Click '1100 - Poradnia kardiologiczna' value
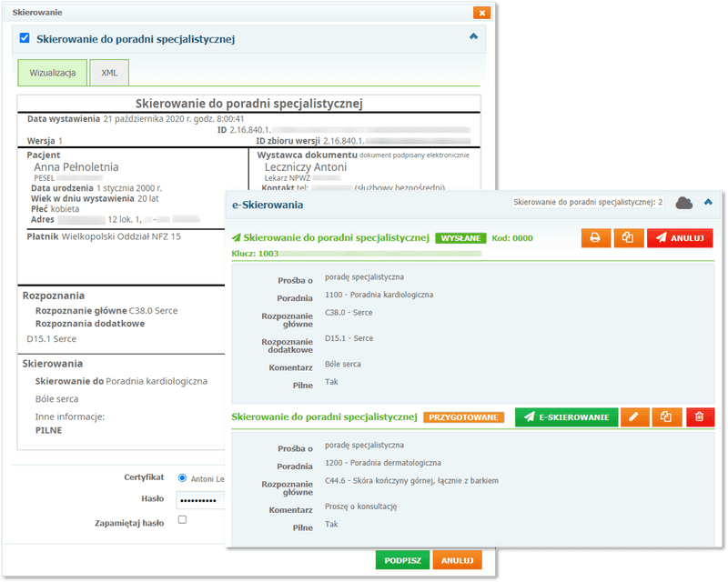The height and width of the screenshot is (582, 728). click(x=379, y=295)
